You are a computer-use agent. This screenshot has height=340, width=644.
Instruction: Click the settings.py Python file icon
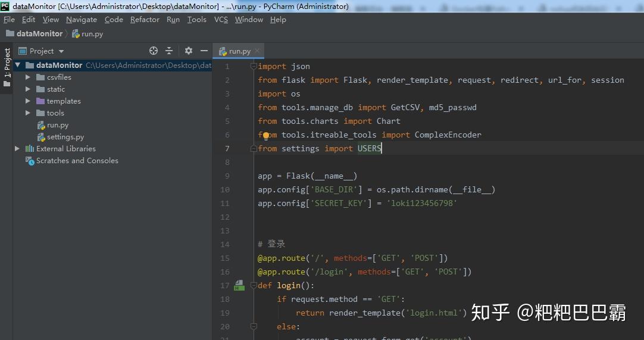[41, 137]
